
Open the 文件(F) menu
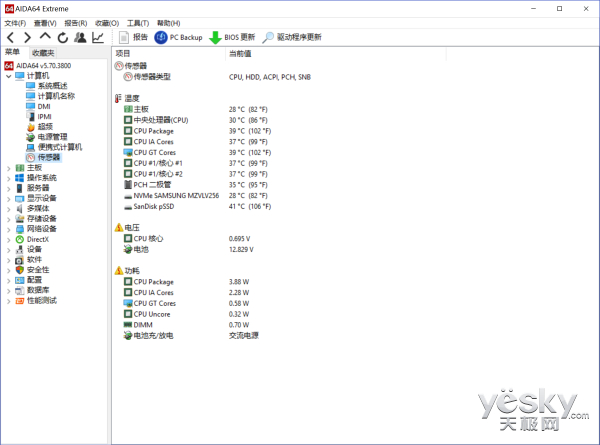[15, 23]
